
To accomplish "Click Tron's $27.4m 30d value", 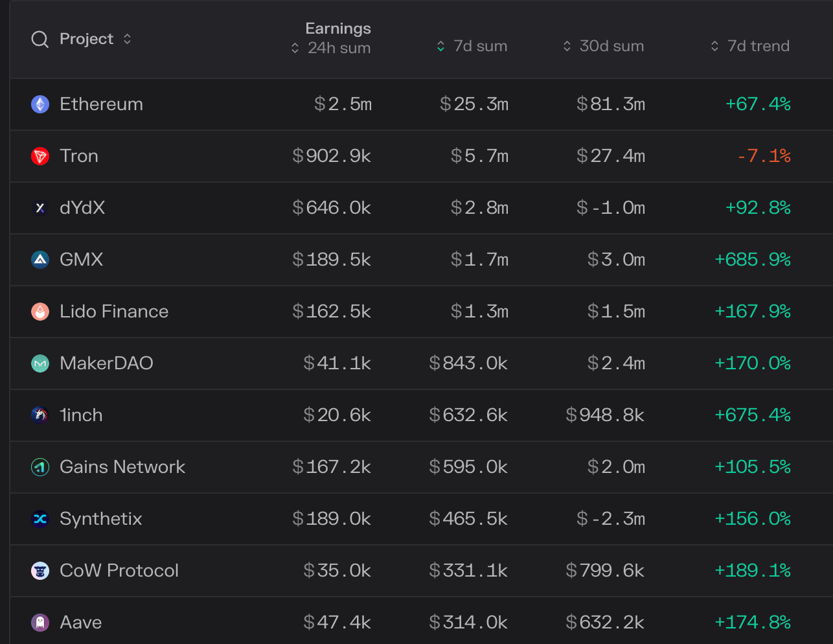I will point(611,156).
